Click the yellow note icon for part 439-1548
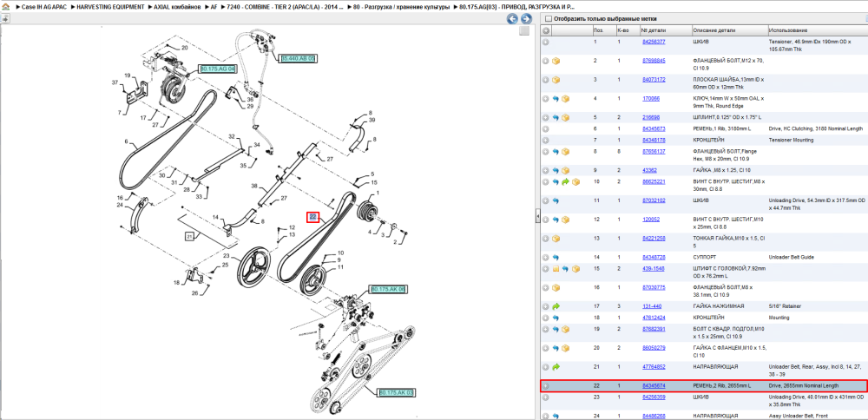The height and width of the screenshot is (420, 868). click(x=556, y=268)
